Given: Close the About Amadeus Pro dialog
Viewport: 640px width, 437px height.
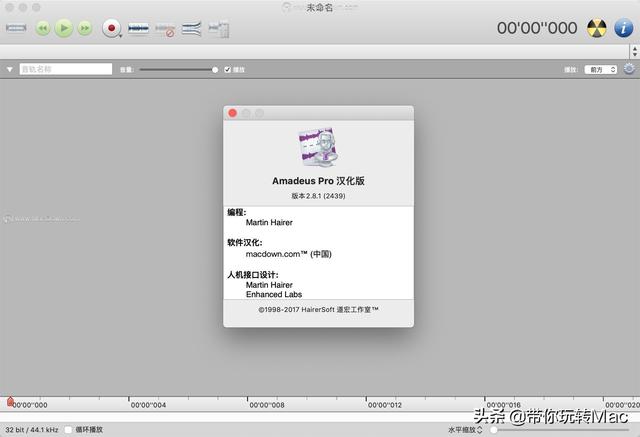Looking at the screenshot, I should [x=233, y=113].
